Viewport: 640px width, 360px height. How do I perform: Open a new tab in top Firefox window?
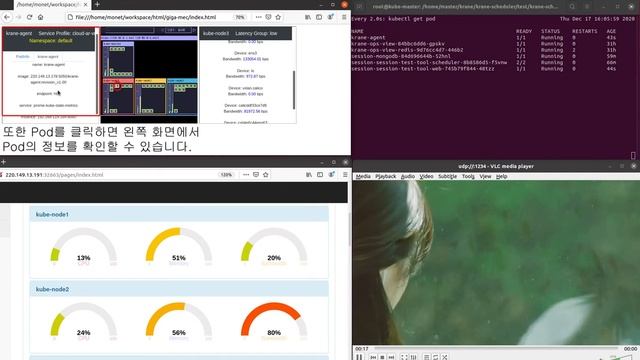click(x=97, y=4)
